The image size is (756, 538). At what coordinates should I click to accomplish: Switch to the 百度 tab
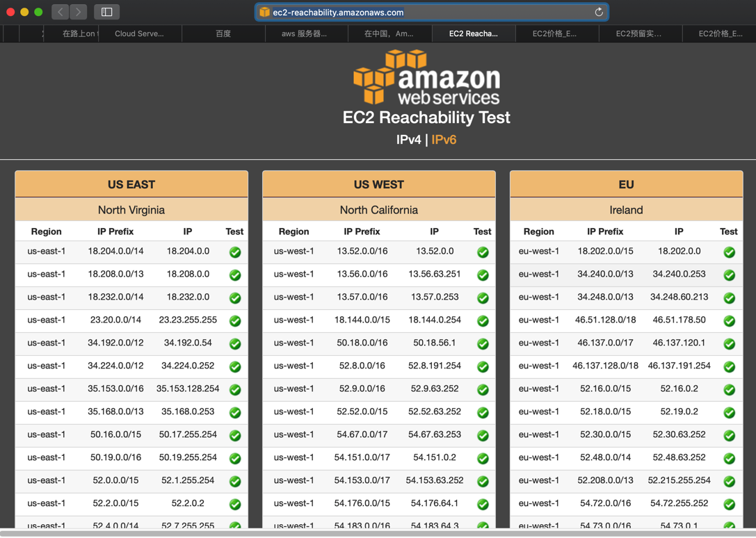coord(223,34)
